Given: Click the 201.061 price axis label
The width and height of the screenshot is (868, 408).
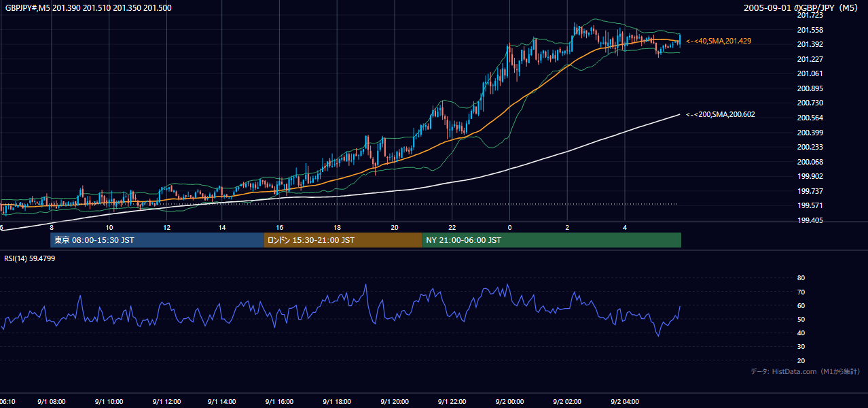Looking at the screenshot, I should tap(810, 73).
